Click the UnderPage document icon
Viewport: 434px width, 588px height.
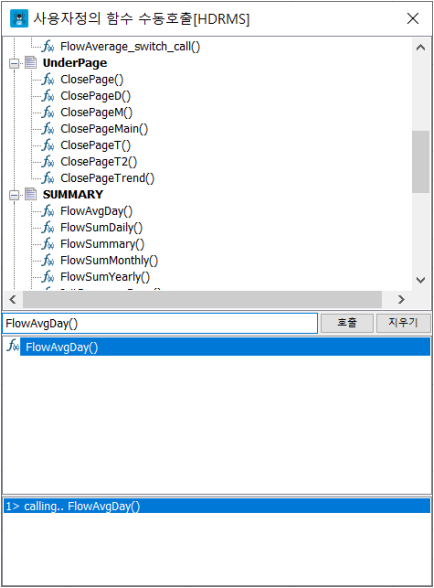31,63
